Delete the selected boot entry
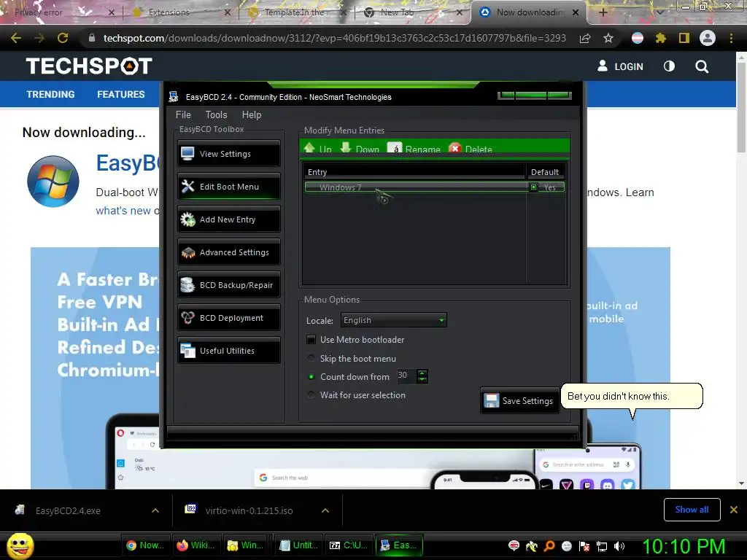The height and width of the screenshot is (560, 747). [471, 149]
